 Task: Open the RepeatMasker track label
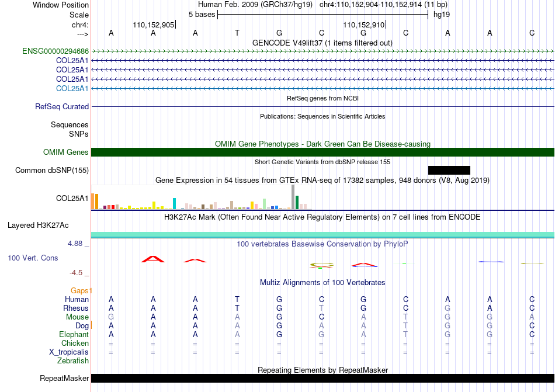(64, 378)
